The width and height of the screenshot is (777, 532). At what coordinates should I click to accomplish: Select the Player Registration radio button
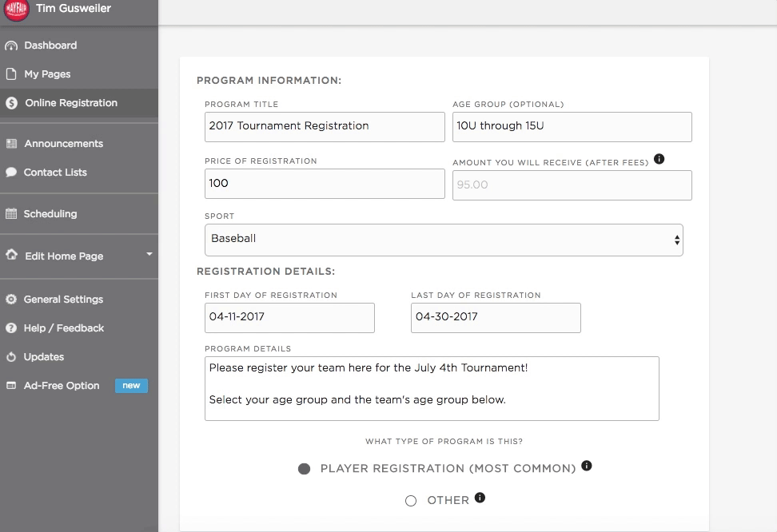(304, 469)
